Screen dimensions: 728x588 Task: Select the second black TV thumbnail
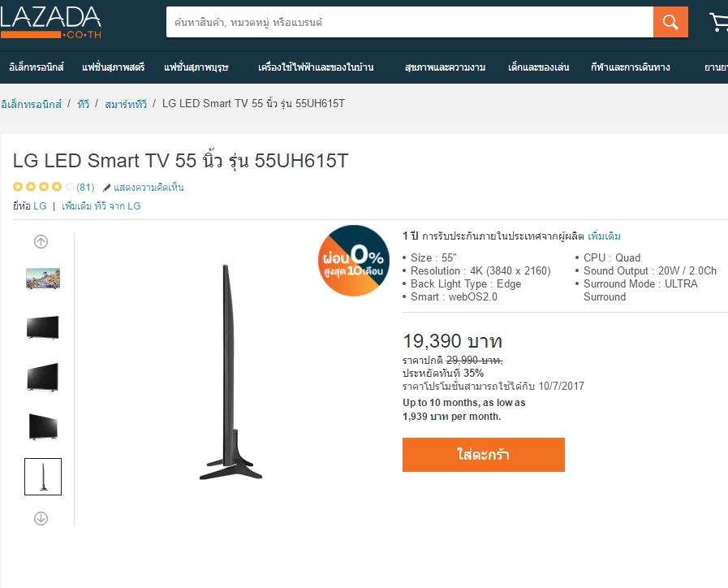click(x=43, y=377)
